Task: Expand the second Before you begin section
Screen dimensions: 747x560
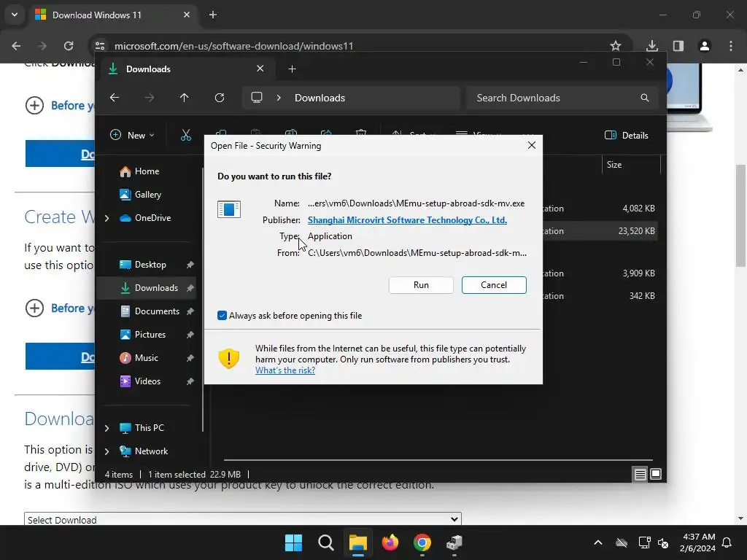Action: point(34,308)
